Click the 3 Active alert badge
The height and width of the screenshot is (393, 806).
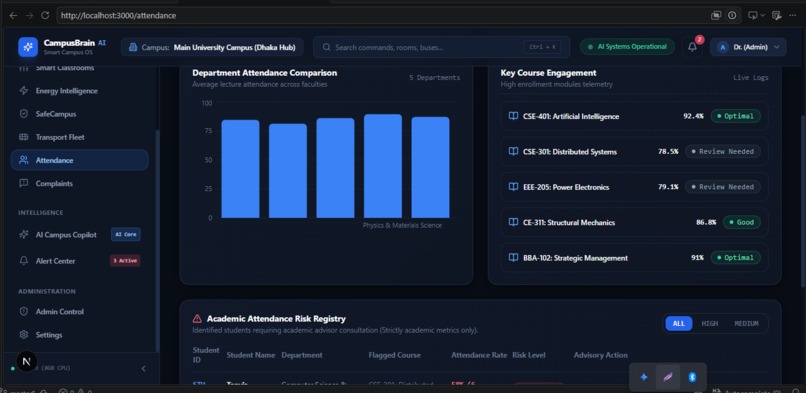125,261
